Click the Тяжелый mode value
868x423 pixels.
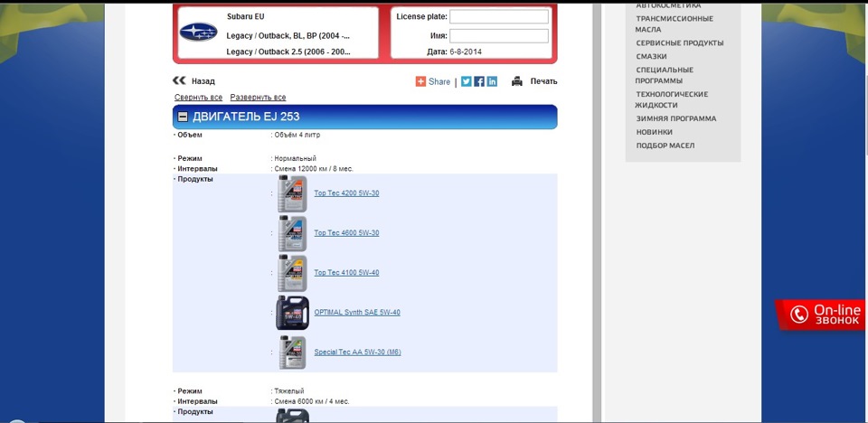point(289,390)
